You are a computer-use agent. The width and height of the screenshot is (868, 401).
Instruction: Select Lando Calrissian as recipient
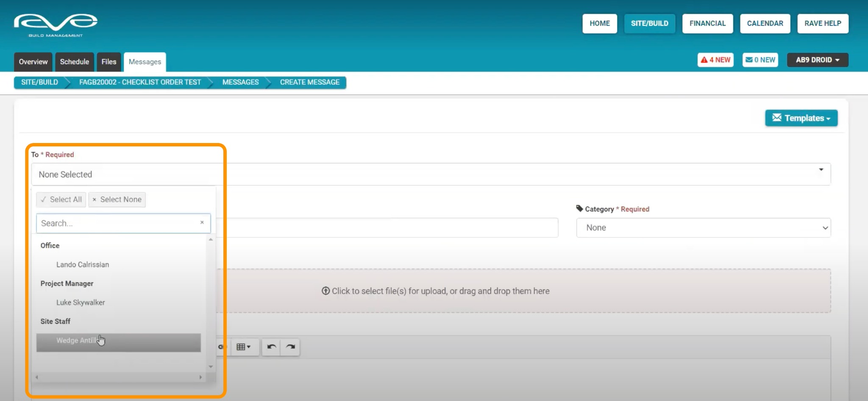point(83,264)
